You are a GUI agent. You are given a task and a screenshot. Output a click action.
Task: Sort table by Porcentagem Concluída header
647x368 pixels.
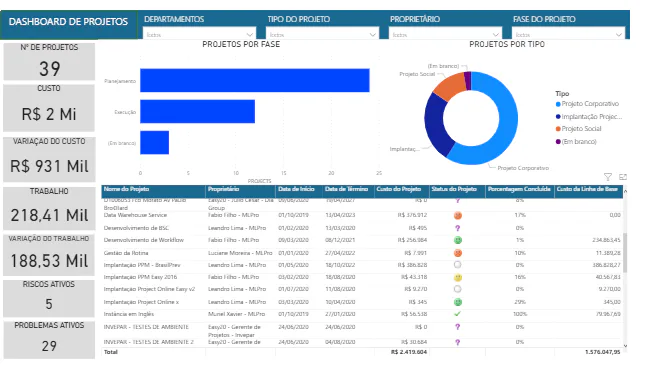coord(519,189)
